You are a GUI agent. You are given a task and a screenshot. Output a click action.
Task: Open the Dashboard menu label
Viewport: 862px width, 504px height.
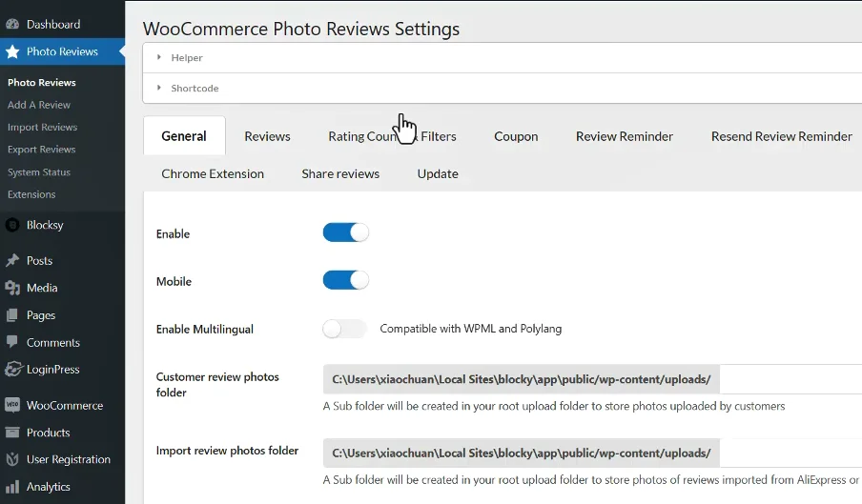[53, 24]
